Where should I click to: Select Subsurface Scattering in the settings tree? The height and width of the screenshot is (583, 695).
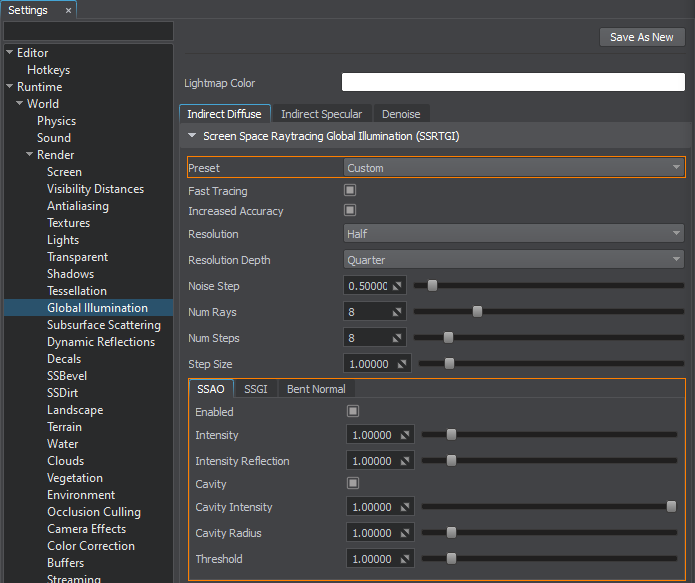103,325
